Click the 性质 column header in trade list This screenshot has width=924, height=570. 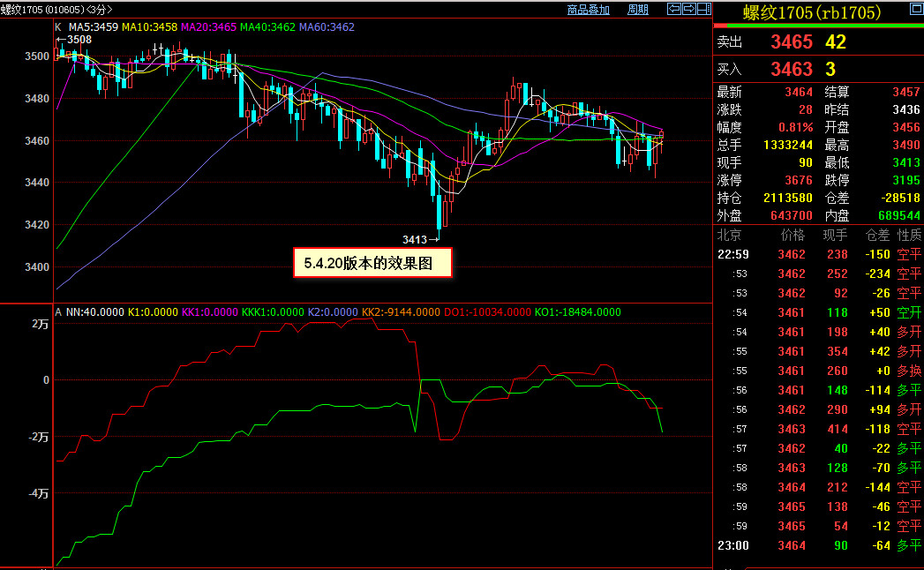(908, 235)
